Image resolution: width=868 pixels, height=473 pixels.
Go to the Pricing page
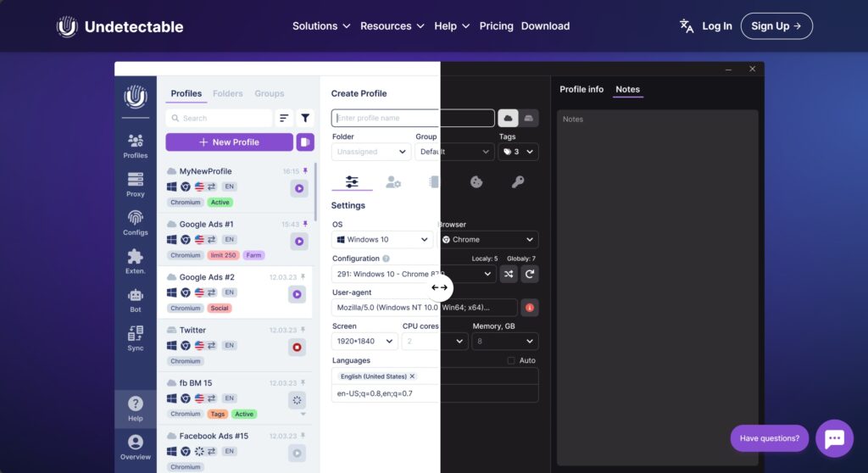pos(496,26)
